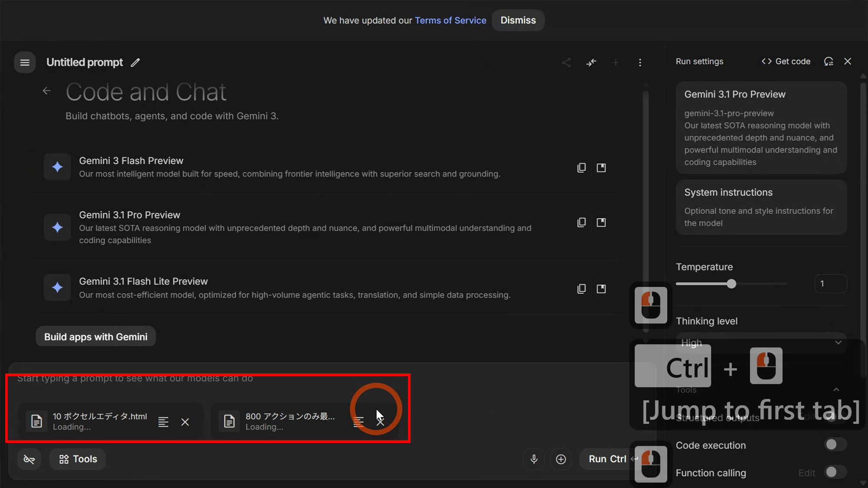Viewport: 868px width, 488px height.
Task: Copy the Gemini 3.1 Pro Preview model ID
Action: pyautogui.click(x=582, y=223)
